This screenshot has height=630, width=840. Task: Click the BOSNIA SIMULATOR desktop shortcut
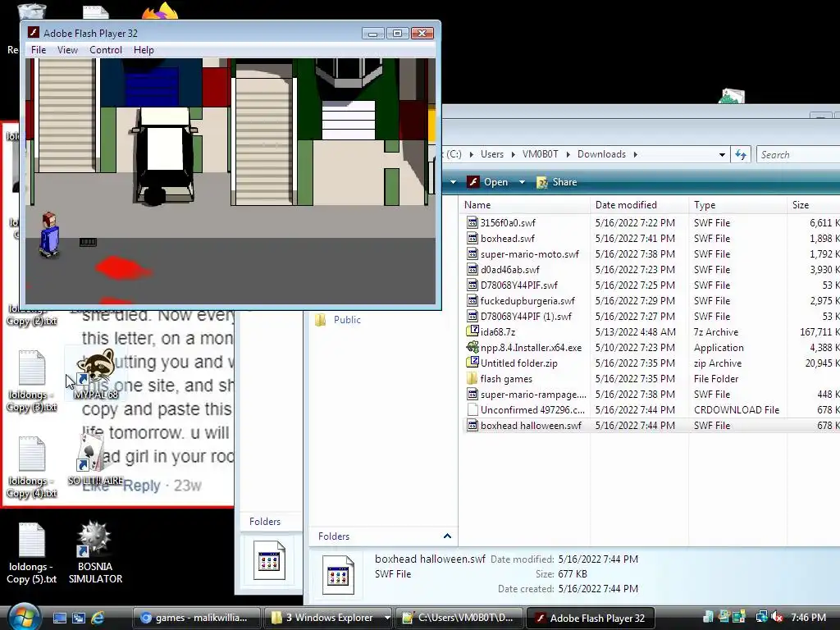point(95,552)
